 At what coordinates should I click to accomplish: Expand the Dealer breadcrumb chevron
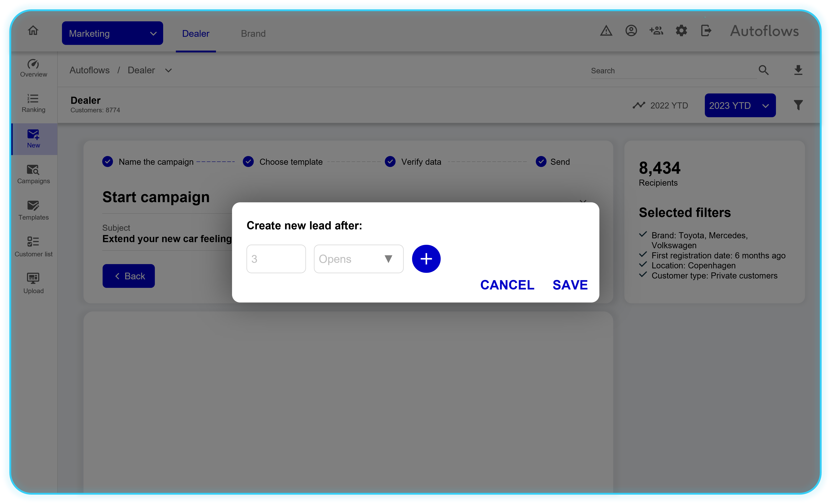168,70
